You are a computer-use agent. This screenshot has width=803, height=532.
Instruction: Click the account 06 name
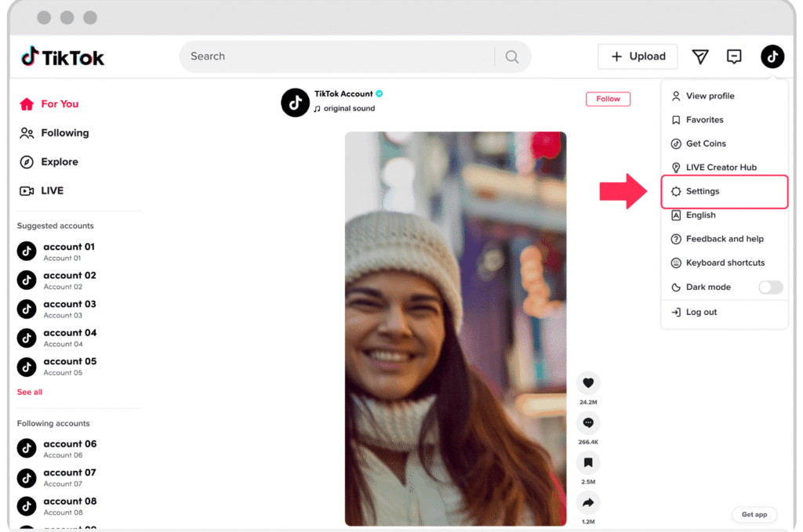(x=70, y=443)
